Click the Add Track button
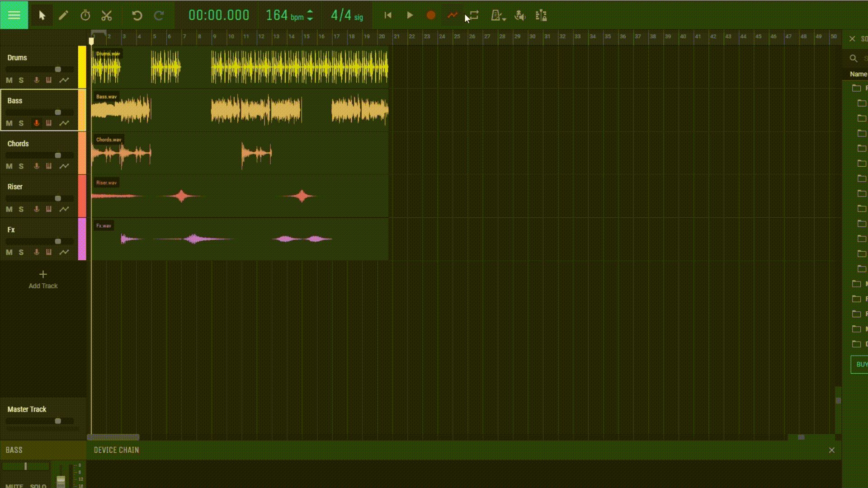The width and height of the screenshot is (868, 488). pos(42,279)
